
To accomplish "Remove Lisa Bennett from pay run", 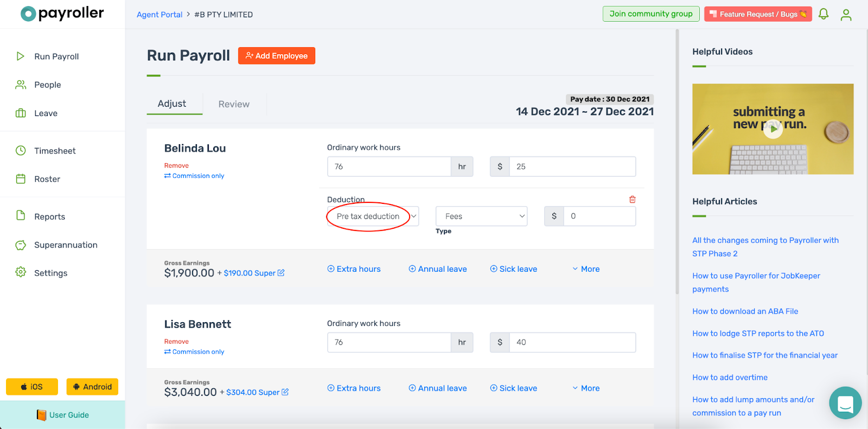I will [176, 342].
